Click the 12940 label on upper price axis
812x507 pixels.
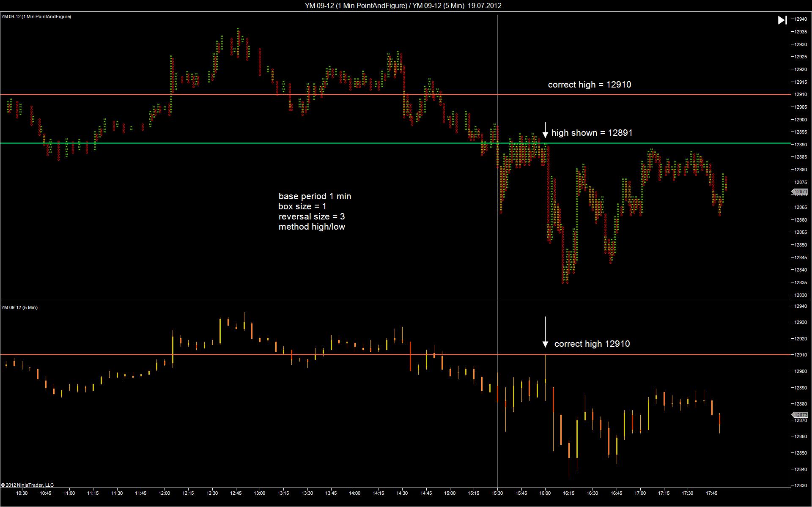click(x=800, y=19)
